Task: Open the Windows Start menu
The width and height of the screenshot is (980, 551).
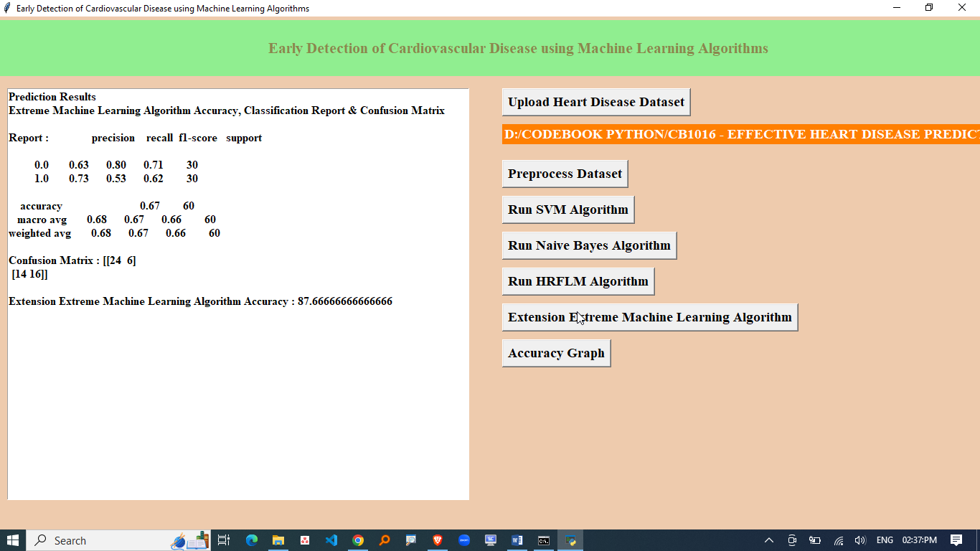Action: coord(13,540)
